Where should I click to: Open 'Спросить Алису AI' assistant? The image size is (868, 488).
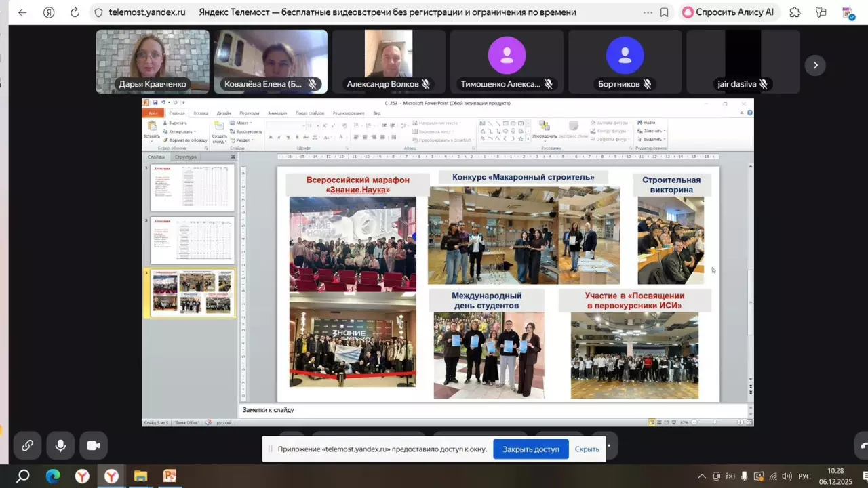point(728,12)
